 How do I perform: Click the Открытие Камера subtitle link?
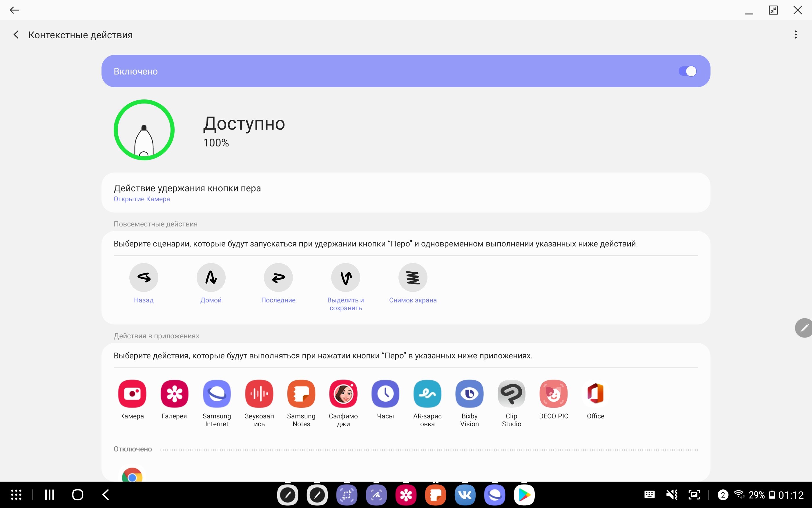click(142, 199)
